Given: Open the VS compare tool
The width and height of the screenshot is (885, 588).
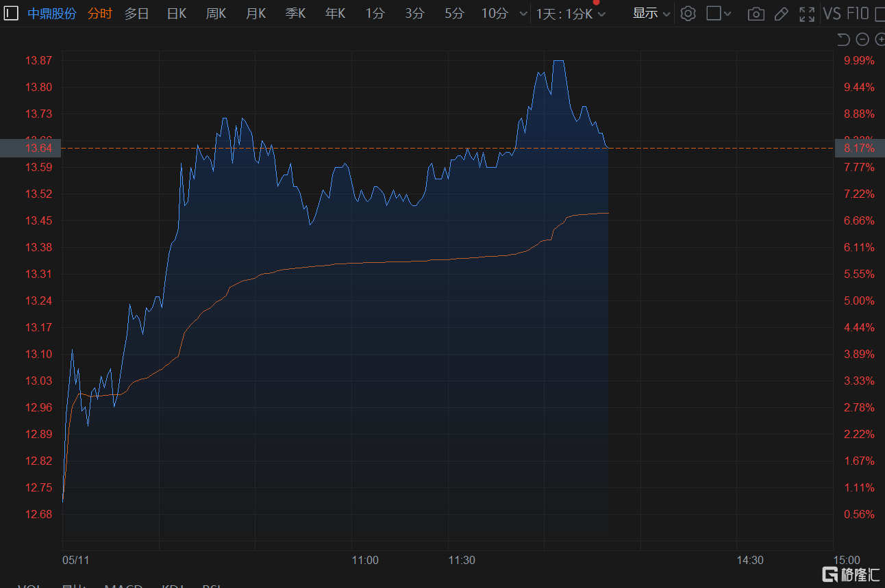Looking at the screenshot, I should click(x=832, y=14).
